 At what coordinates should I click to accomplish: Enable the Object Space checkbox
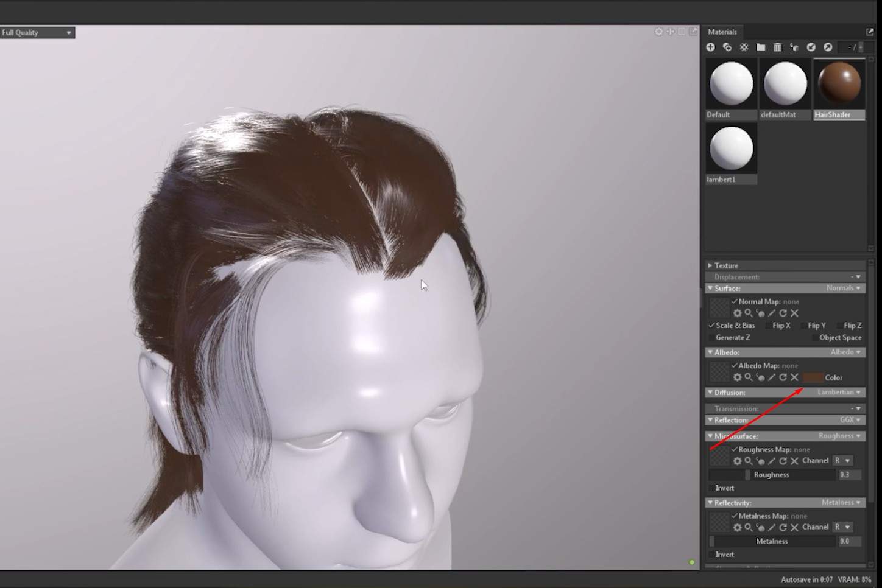click(x=815, y=338)
